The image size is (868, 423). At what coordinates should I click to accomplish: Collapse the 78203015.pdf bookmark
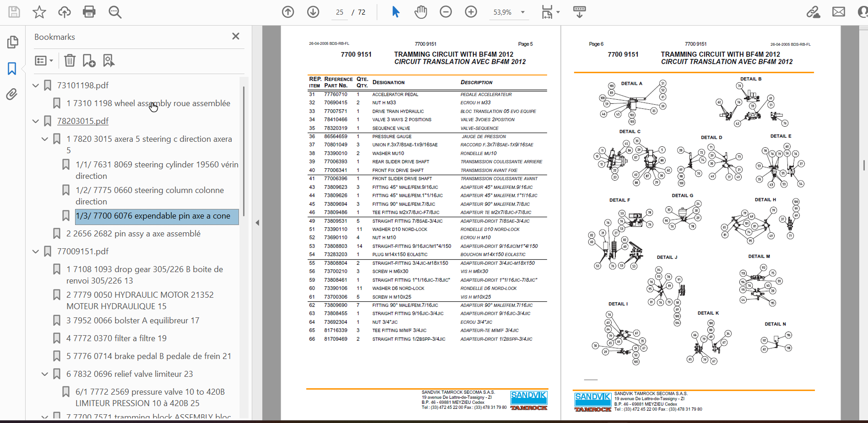click(36, 121)
